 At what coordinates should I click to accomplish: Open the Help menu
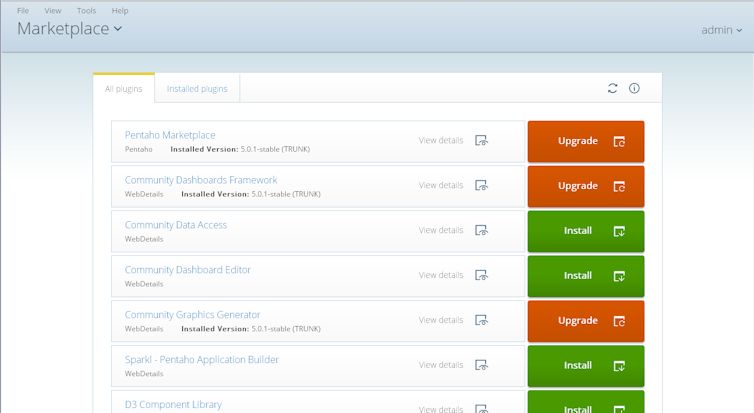coord(120,11)
